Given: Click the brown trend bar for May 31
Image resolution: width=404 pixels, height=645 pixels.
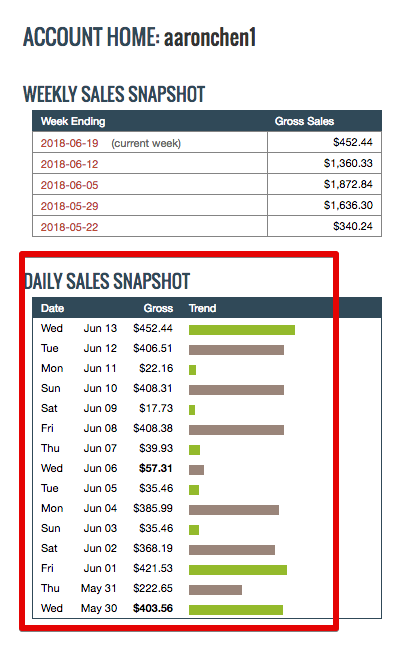Looking at the screenshot, I should [215, 590].
